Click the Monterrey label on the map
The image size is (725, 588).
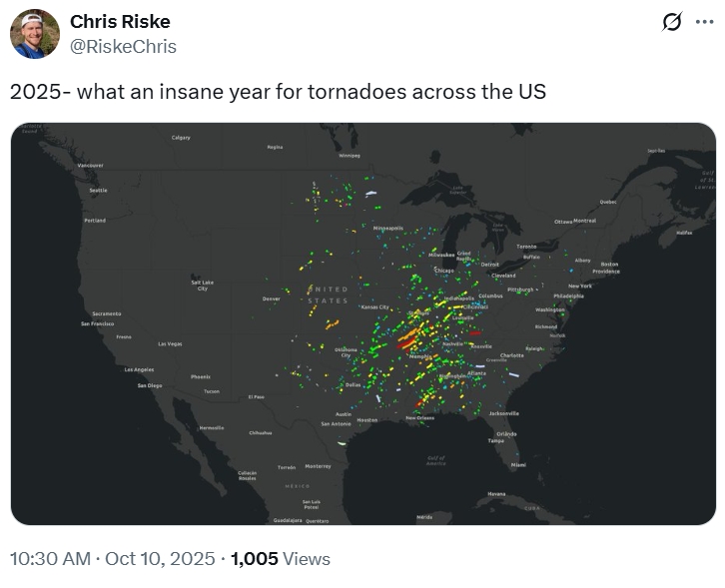(318, 465)
